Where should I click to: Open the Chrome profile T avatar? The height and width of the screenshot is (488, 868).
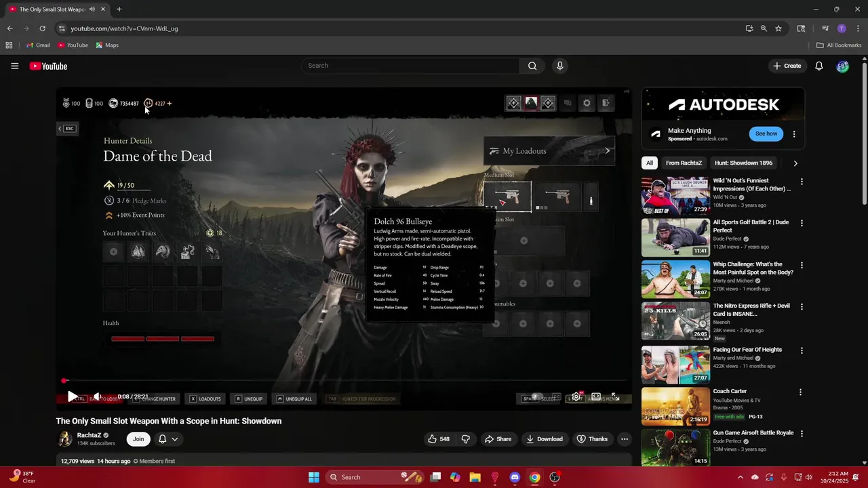(842, 28)
